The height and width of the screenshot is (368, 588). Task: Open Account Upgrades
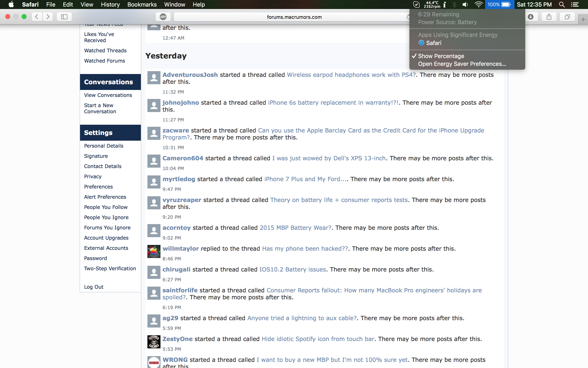click(x=106, y=238)
